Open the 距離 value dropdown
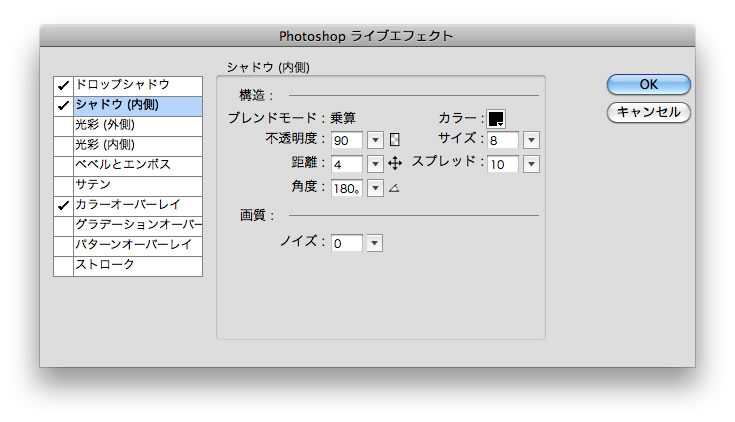 tap(376, 164)
